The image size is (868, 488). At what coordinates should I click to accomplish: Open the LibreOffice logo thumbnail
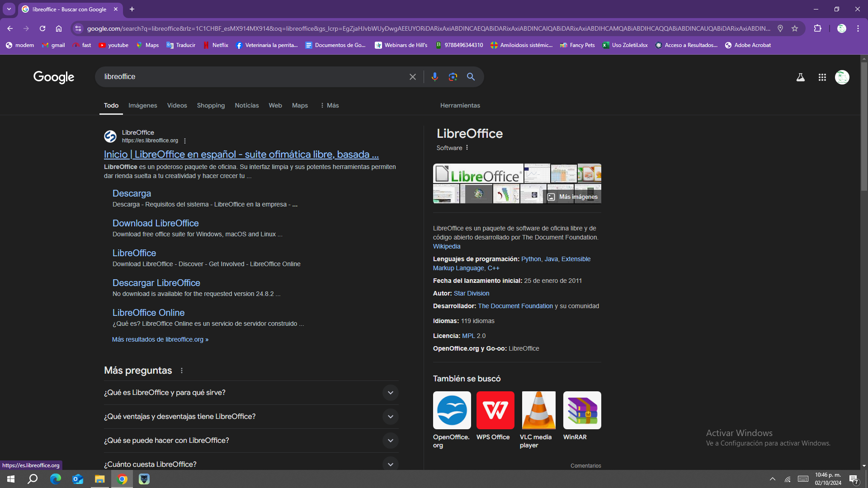(478, 174)
